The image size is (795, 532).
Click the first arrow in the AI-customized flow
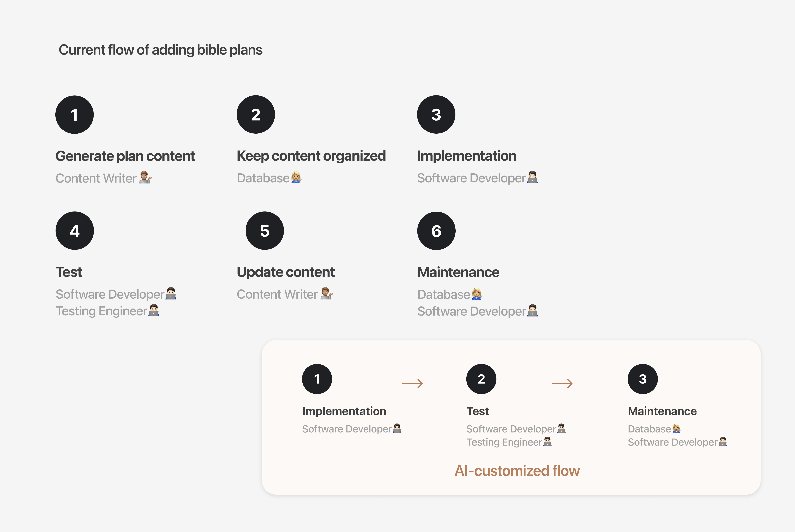click(x=412, y=384)
